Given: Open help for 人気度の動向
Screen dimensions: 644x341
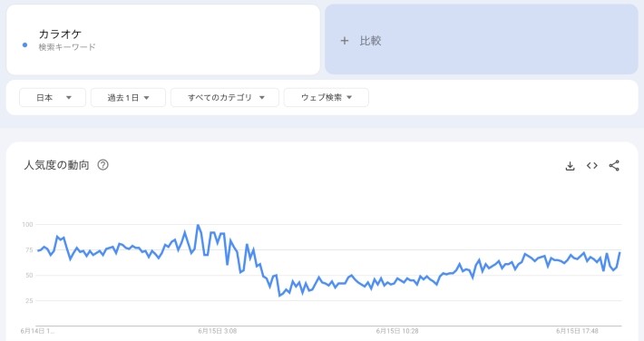Looking at the screenshot, I should coord(102,165).
